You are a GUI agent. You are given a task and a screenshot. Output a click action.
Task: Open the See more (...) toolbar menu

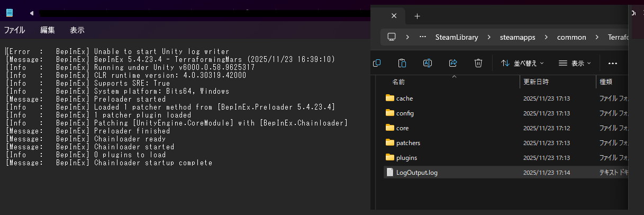[x=613, y=63]
